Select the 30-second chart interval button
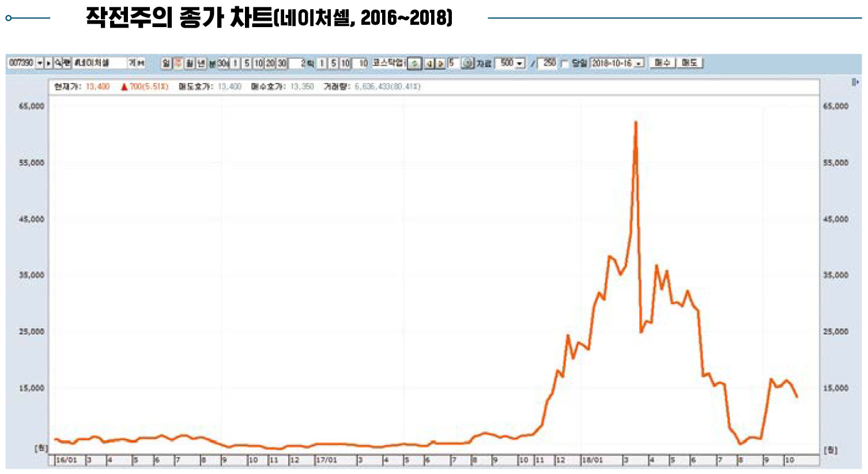The height and width of the screenshot is (474, 868). click(223, 63)
